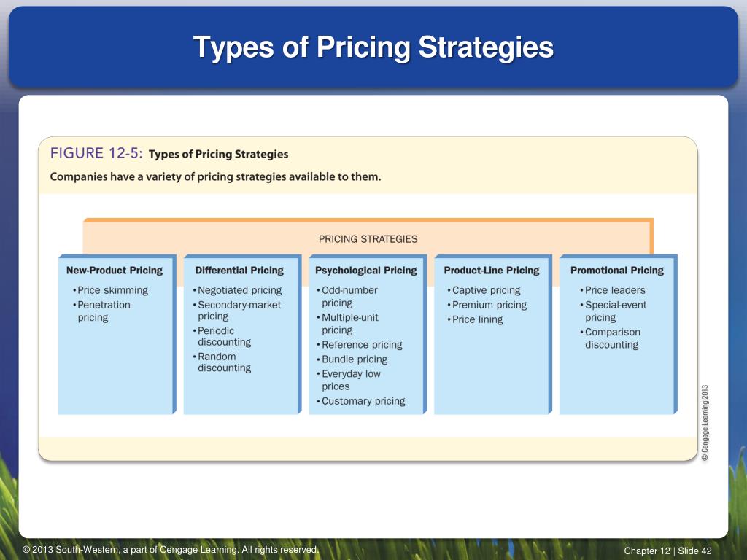Select the 'Odd-number pricing' bullet
This screenshot has height=560, width=747.
[x=347, y=296]
